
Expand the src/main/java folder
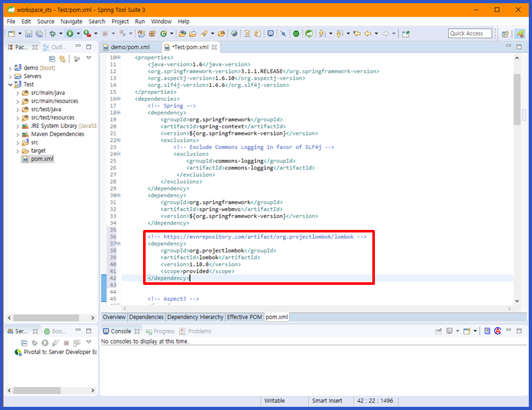coord(18,93)
